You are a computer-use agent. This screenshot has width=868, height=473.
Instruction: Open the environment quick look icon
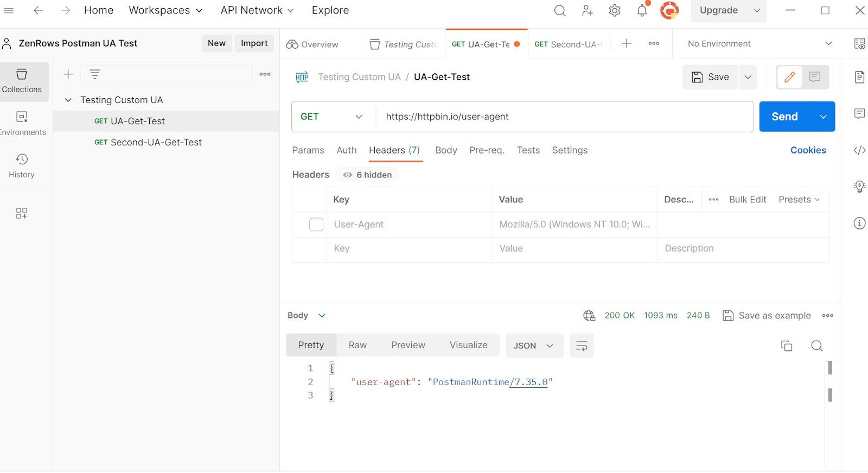859,43
